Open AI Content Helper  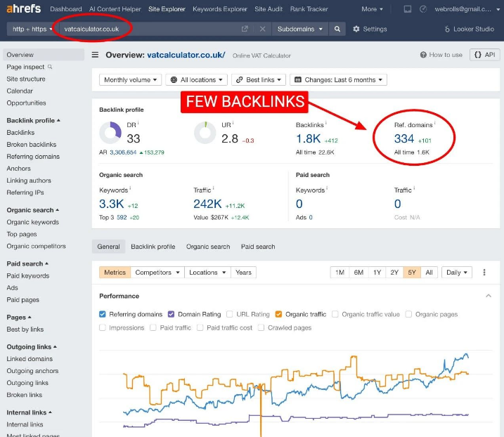tap(115, 9)
